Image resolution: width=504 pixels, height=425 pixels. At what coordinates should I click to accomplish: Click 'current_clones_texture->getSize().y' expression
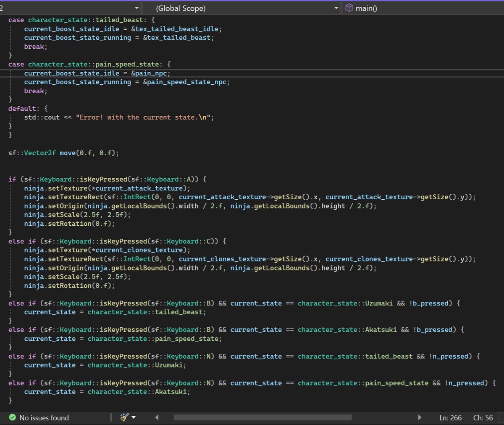[397, 259]
